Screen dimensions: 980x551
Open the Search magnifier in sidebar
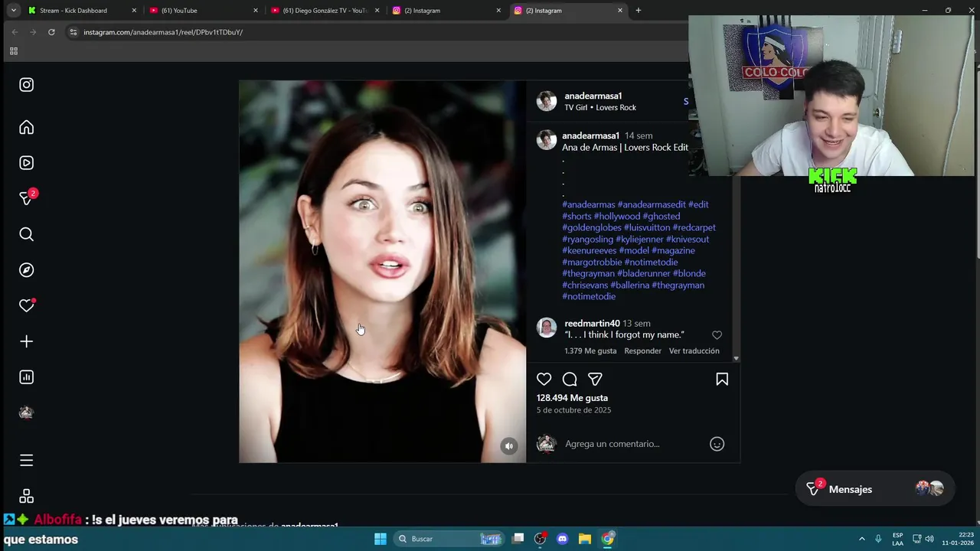coord(26,234)
